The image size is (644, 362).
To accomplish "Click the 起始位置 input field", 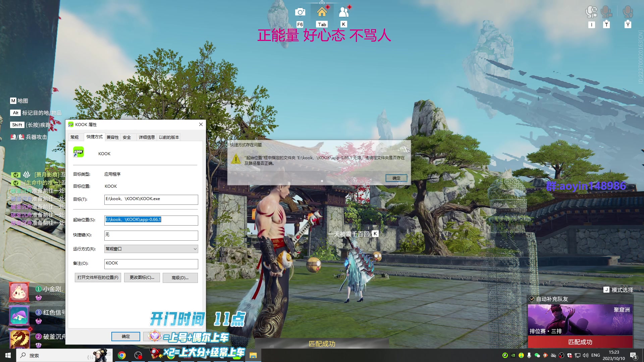I will click(x=151, y=220).
